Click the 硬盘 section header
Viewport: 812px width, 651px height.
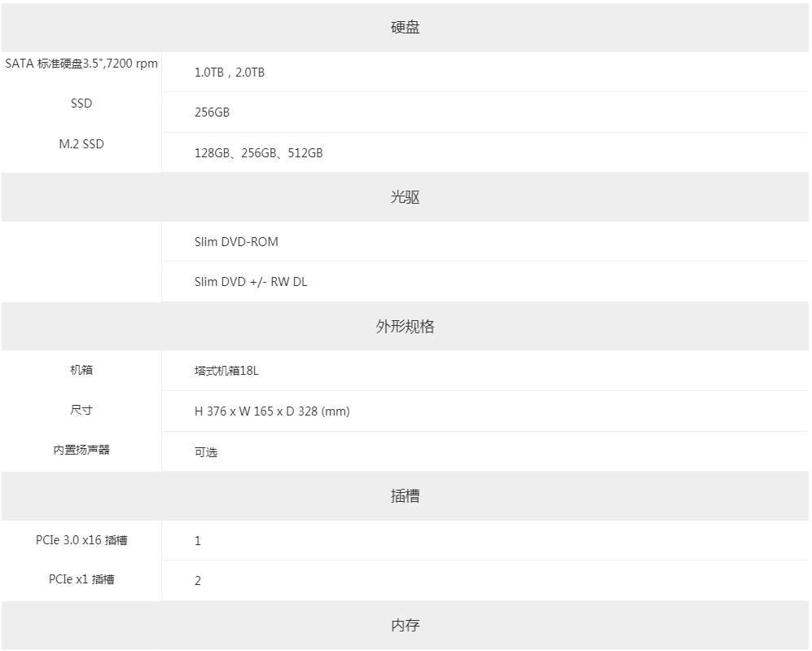405,28
